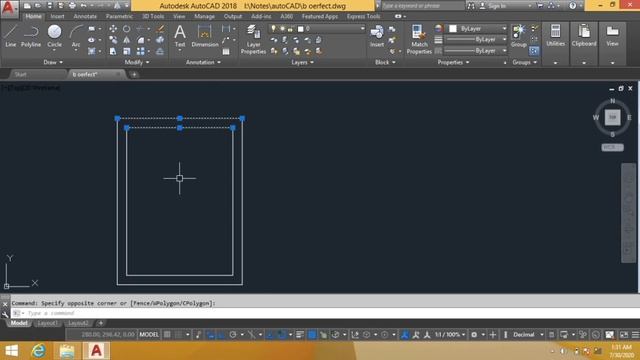Select the Polyline tool
Screen dimensions: 640x360
tap(31, 36)
